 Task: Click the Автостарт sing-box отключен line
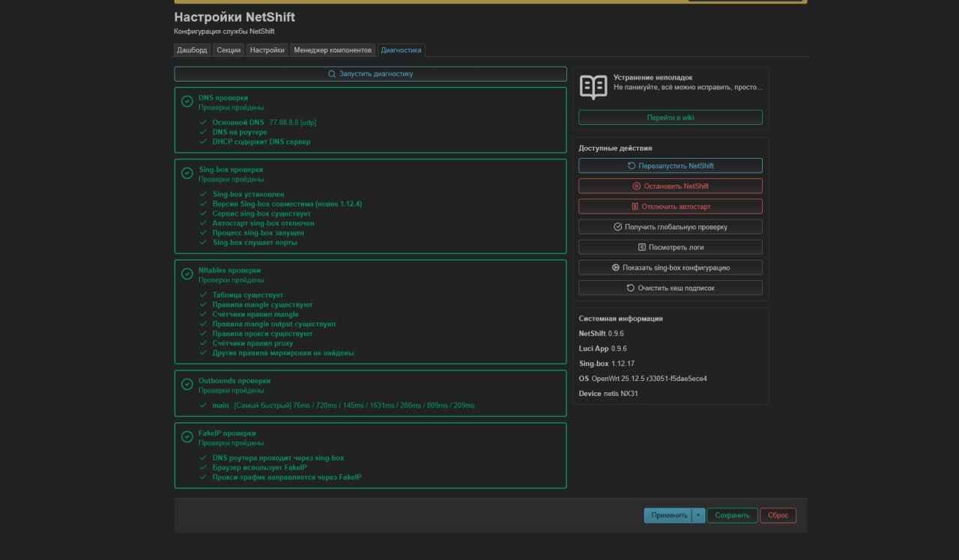pos(264,223)
